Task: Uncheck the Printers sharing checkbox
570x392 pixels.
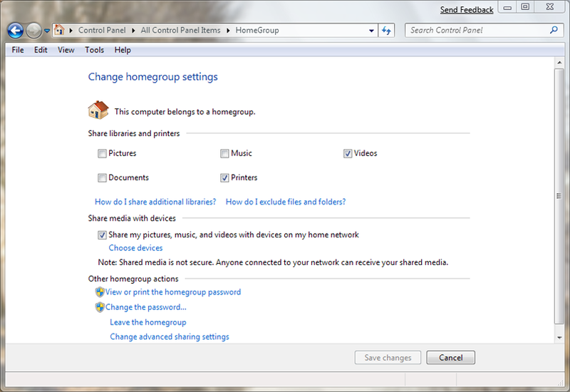Action: tap(224, 177)
